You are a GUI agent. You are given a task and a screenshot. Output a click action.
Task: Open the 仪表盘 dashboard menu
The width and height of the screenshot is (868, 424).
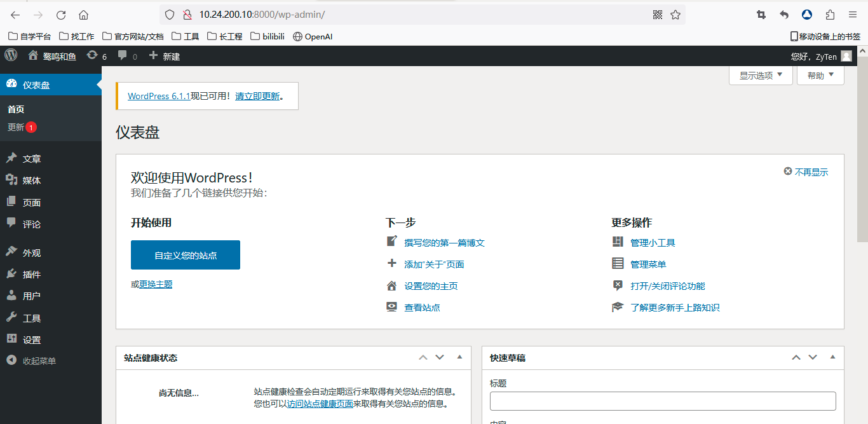pos(51,85)
